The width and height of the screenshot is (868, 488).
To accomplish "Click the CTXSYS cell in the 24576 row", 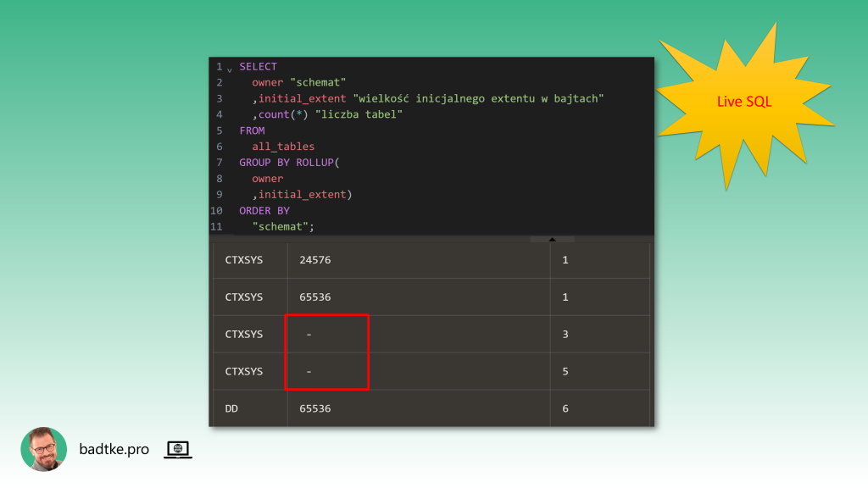I will pos(244,260).
